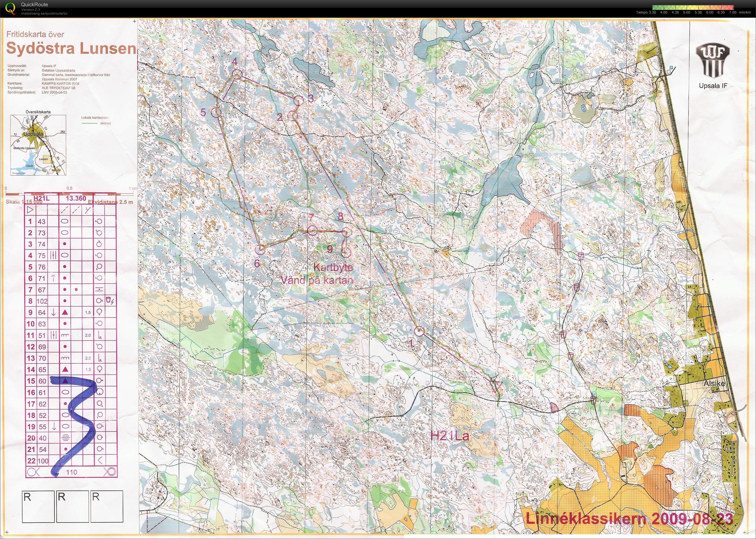This screenshot has width=756, height=539.
Task: Click the 'KAMPFS KARTOR 2009' cartographer credit
Action: pos(60,84)
